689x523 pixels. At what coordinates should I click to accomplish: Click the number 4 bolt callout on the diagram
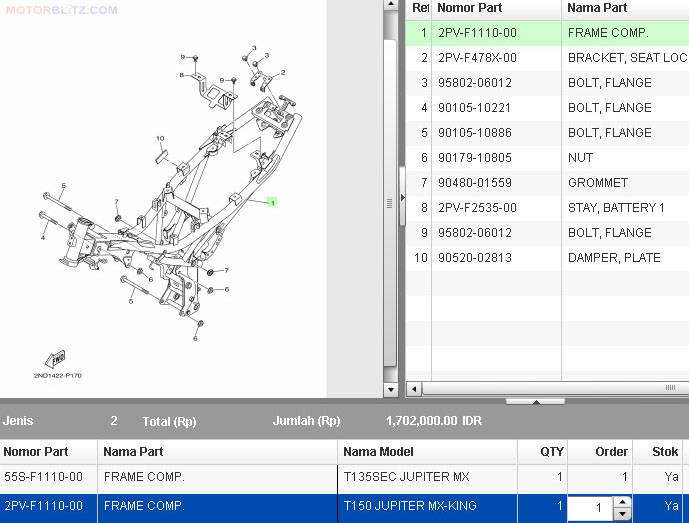(43, 238)
